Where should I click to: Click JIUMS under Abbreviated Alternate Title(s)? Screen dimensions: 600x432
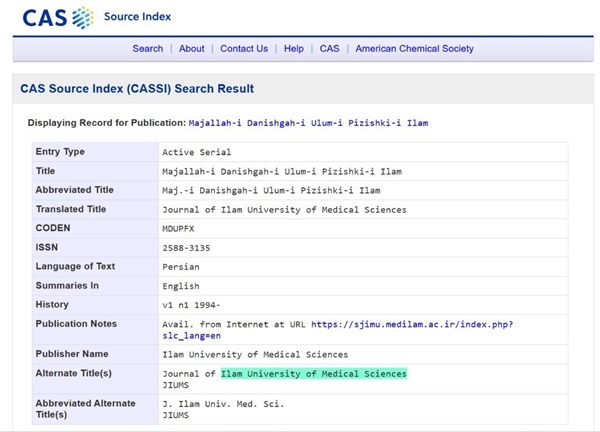[176, 415]
